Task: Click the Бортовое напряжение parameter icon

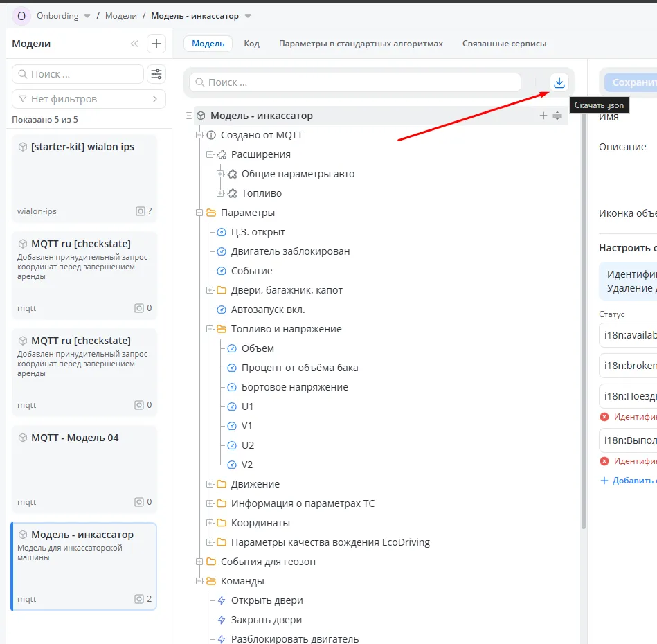Action: [x=232, y=387]
